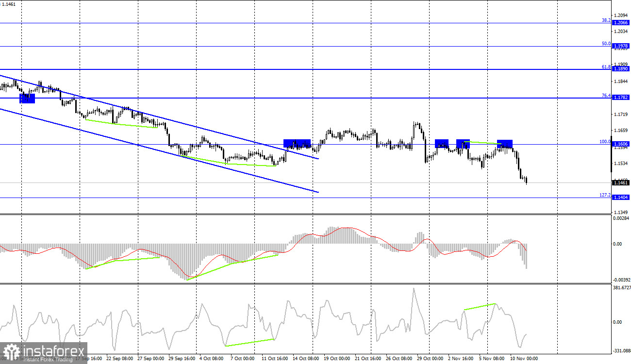Click the last candlestick at the 1.1461 level
The image size is (631, 364).
tap(527, 181)
